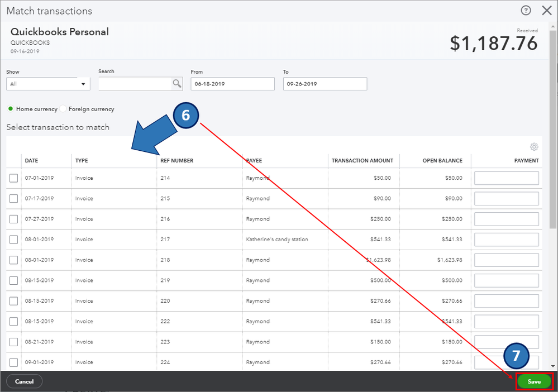
Task: Check the box for invoice 214
Action: point(13,178)
